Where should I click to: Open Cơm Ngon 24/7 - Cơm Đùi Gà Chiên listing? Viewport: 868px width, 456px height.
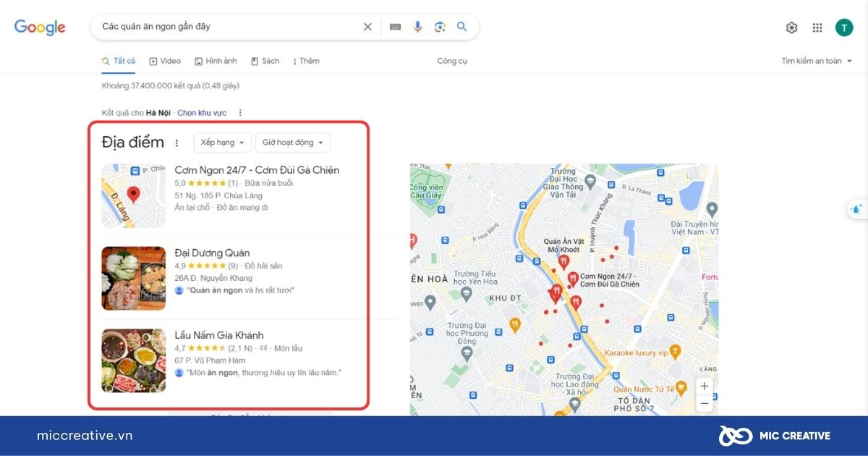point(257,170)
